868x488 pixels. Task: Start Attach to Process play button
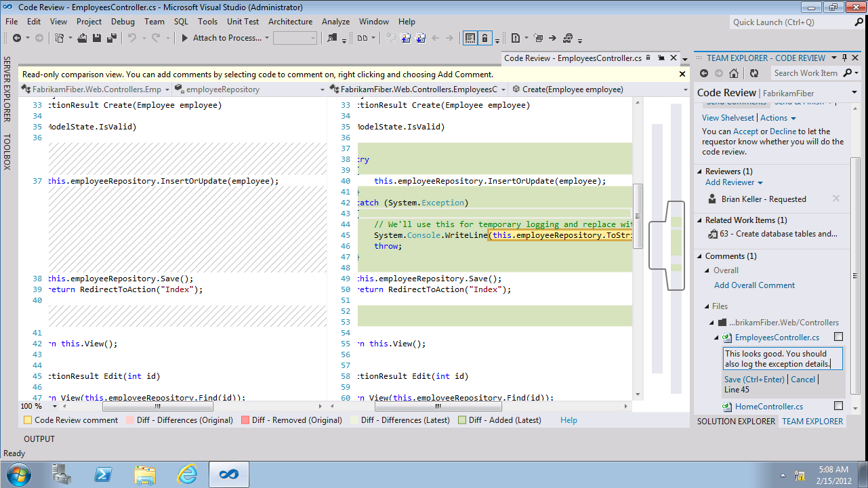coord(184,39)
